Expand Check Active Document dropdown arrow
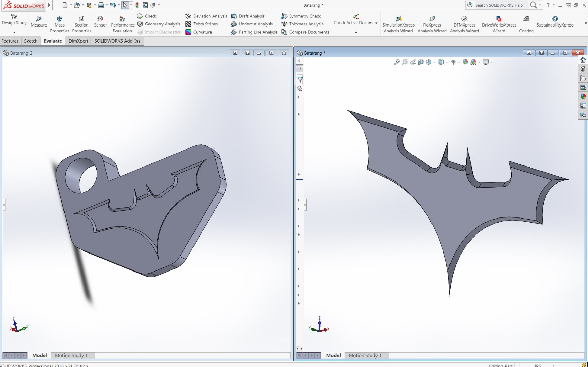 point(356,33)
